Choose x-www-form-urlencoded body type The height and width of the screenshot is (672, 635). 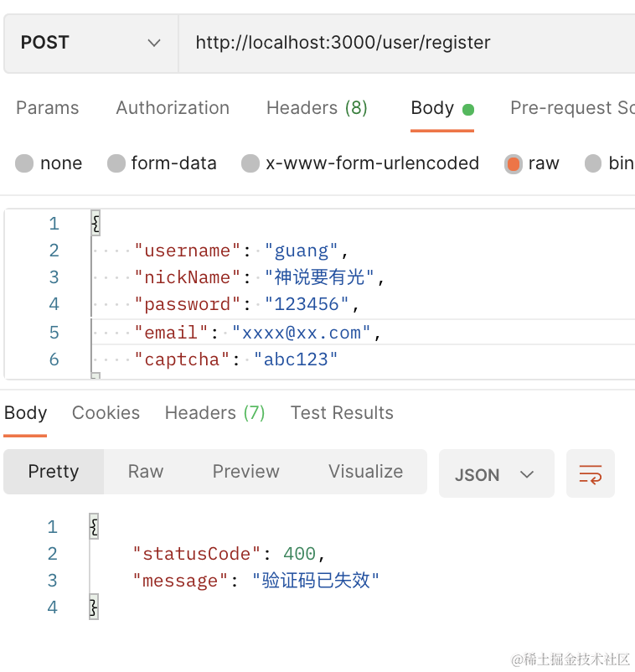click(x=250, y=163)
